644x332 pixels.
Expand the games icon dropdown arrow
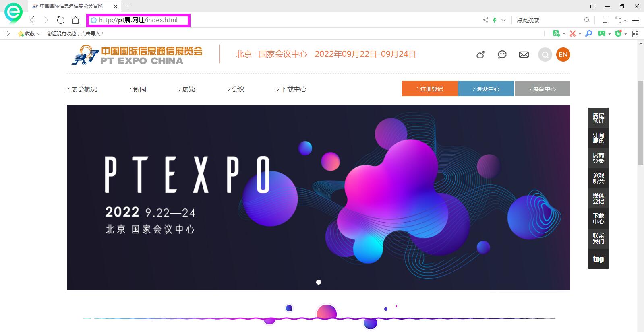tap(609, 34)
